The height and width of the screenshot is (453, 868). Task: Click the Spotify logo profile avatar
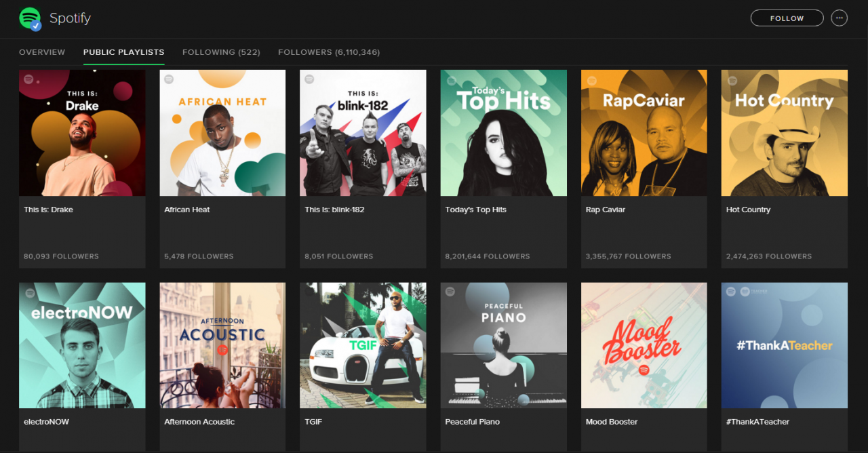pyautogui.click(x=29, y=18)
